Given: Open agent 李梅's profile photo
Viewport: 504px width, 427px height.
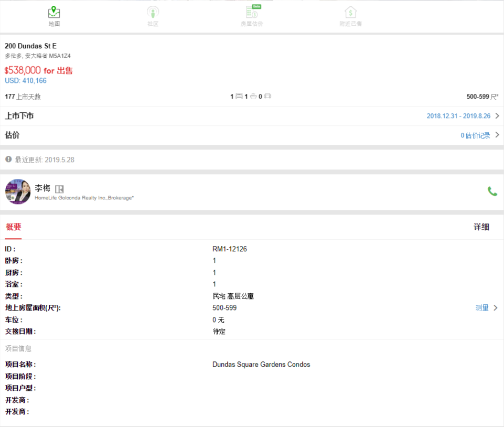Looking at the screenshot, I should (x=18, y=191).
